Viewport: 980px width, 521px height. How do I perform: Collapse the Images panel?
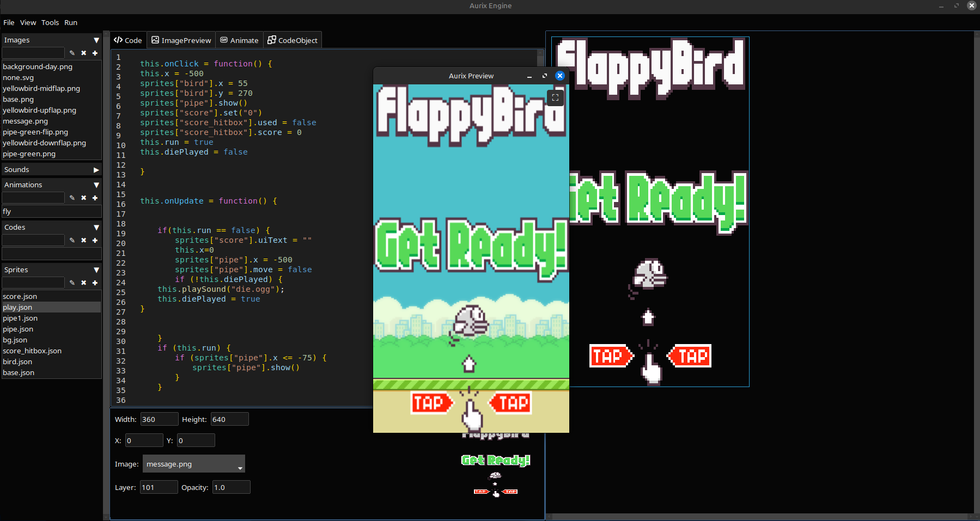(96, 40)
